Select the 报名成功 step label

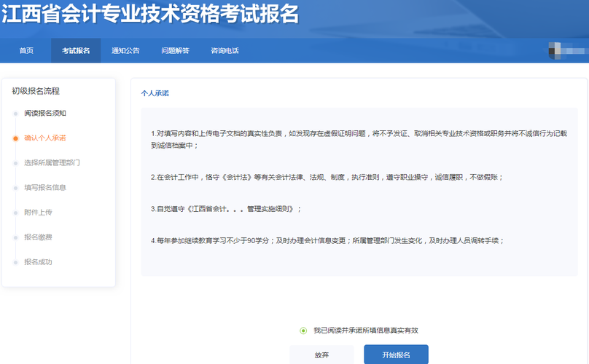click(x=38, y=261)
